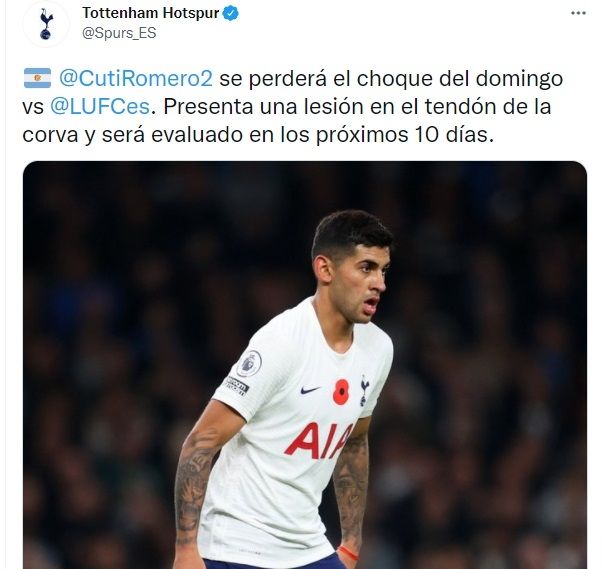Click the Nike swoosh on the jersey
Screen dimensions: 604x569
310,390
